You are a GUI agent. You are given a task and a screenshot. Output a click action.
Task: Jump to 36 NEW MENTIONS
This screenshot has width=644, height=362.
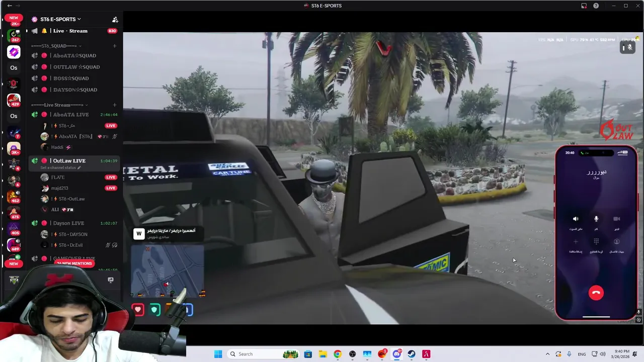[x=74, y=263]
